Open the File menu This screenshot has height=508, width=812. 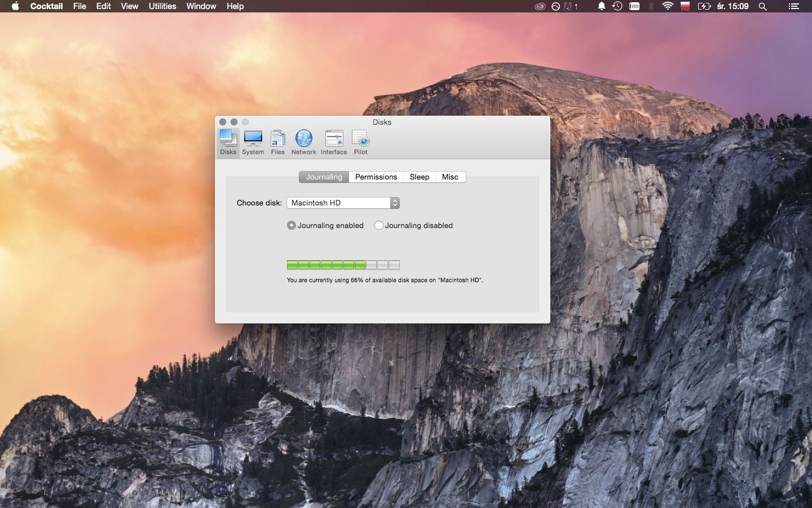click(80, 6)
